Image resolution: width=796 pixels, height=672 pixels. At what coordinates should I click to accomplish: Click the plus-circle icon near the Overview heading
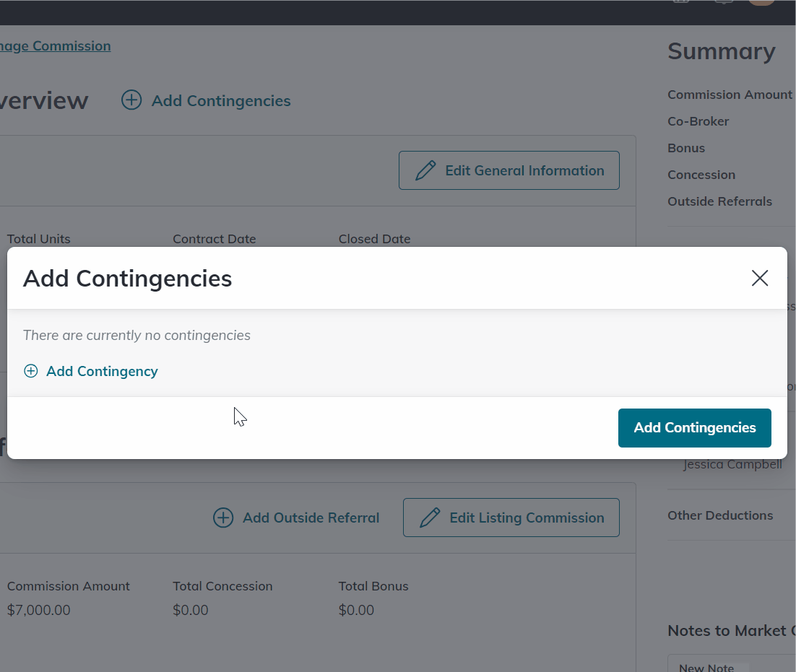pyautogui.click(x=131, y=100)
